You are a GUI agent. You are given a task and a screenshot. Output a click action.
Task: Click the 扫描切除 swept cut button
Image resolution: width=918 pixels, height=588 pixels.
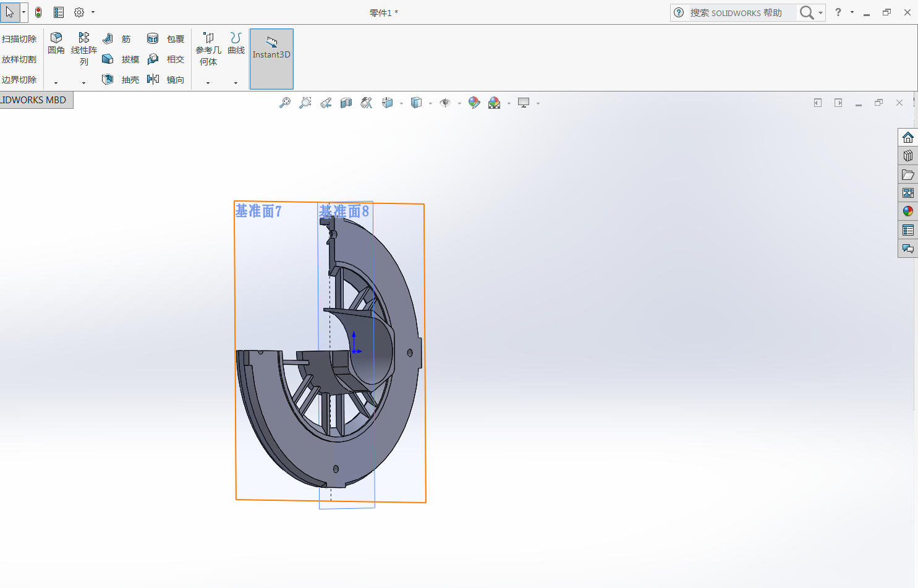click(x=19, y=39)
